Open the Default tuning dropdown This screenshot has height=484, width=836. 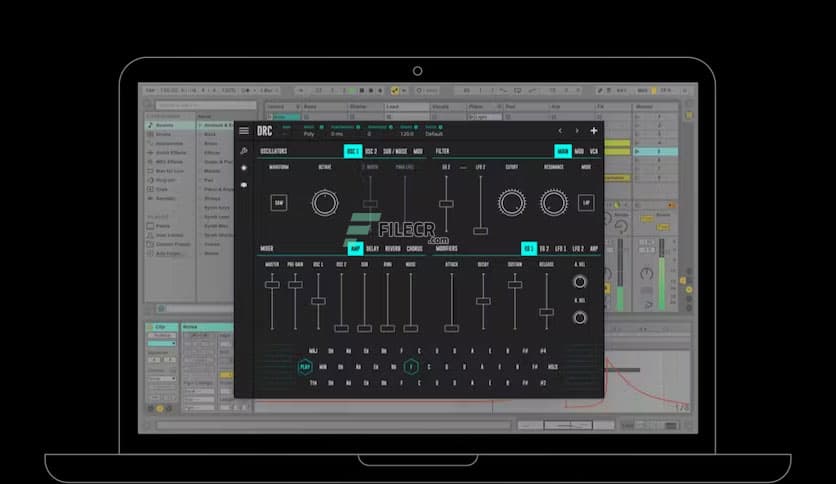(434, 134)
